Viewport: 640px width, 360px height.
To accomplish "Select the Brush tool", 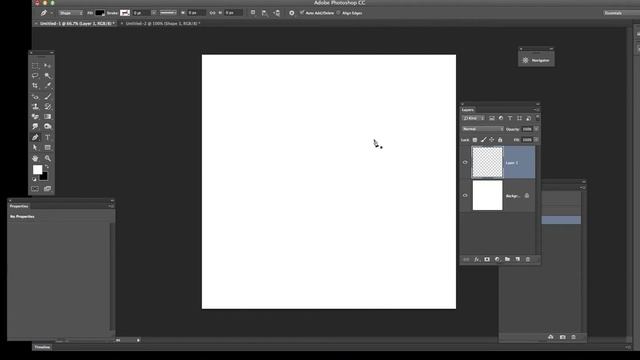I will click(48, 97).
